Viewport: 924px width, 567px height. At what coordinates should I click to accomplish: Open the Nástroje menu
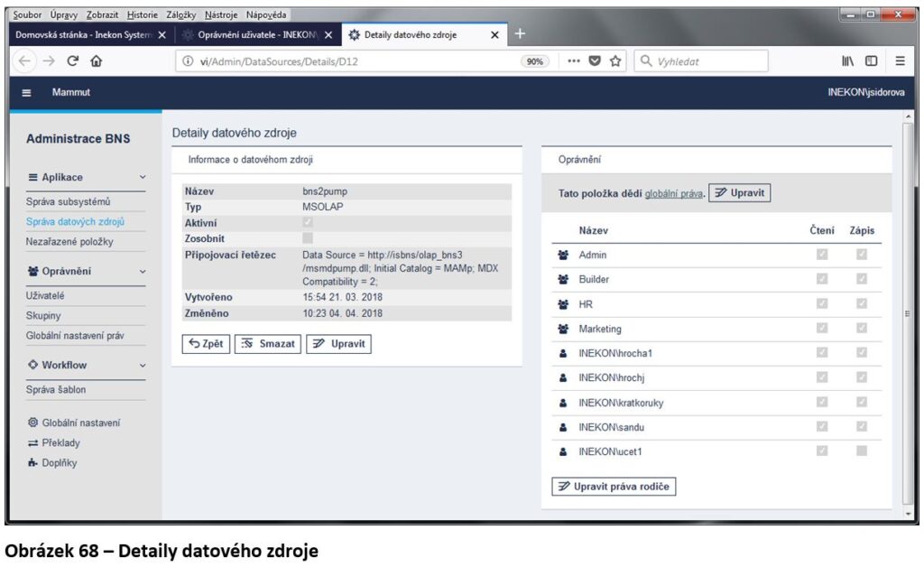[221, 14]
